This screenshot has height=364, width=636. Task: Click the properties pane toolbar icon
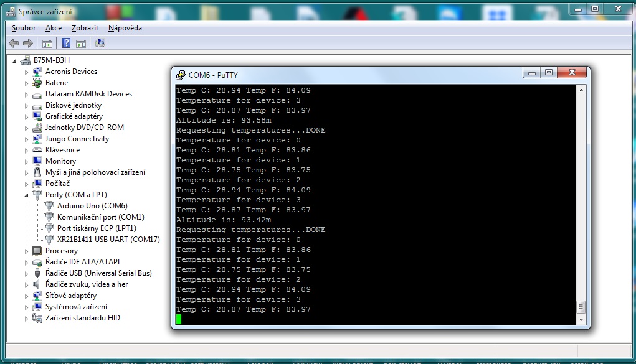[81, 44]
